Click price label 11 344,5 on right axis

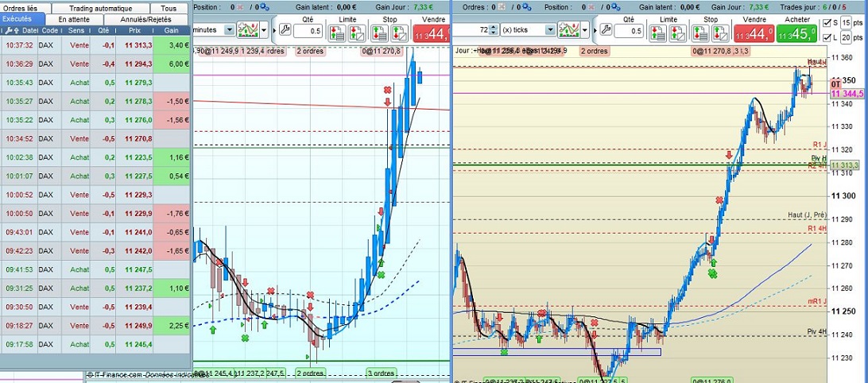[x=847, y=94]
